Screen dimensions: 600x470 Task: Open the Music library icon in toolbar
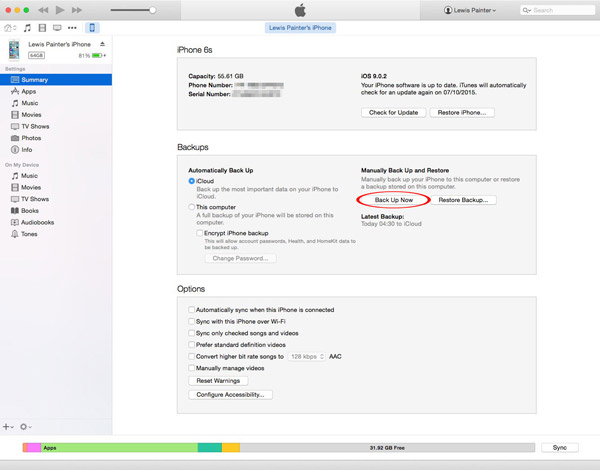point(26,27)
